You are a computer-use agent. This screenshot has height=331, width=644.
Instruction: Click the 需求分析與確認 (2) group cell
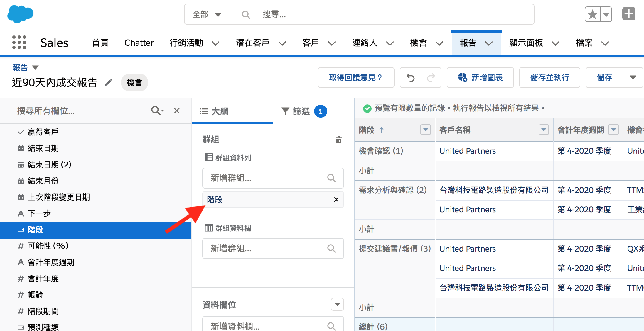[x=395, y=200]
